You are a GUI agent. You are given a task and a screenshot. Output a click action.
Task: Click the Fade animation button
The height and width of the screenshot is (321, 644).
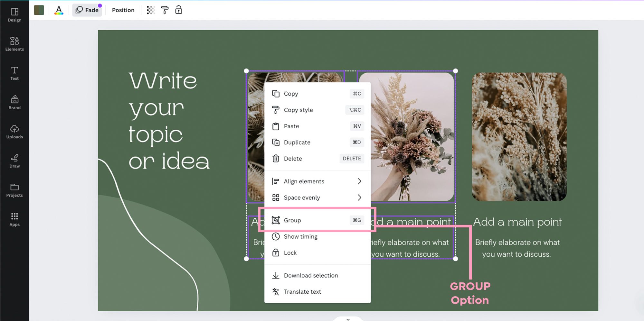[x=87, y=10]
